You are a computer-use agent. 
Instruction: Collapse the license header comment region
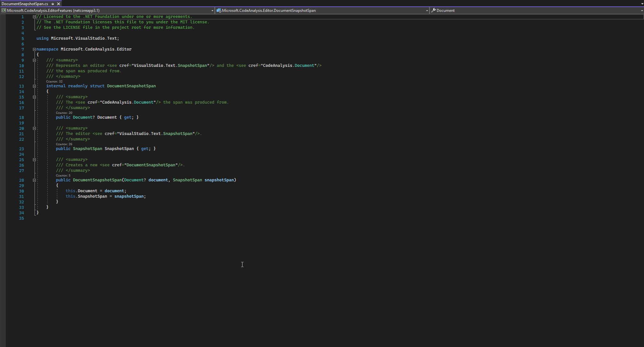pos(34,16)
